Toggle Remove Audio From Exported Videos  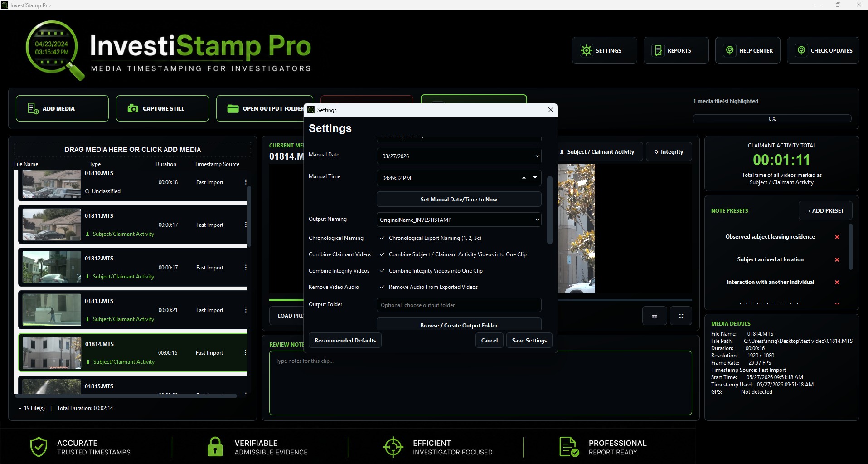pyautogui.click(x=382, y=287)
